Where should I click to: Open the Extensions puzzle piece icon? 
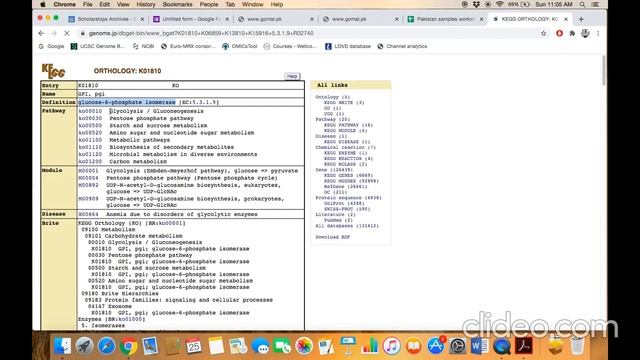572,33
